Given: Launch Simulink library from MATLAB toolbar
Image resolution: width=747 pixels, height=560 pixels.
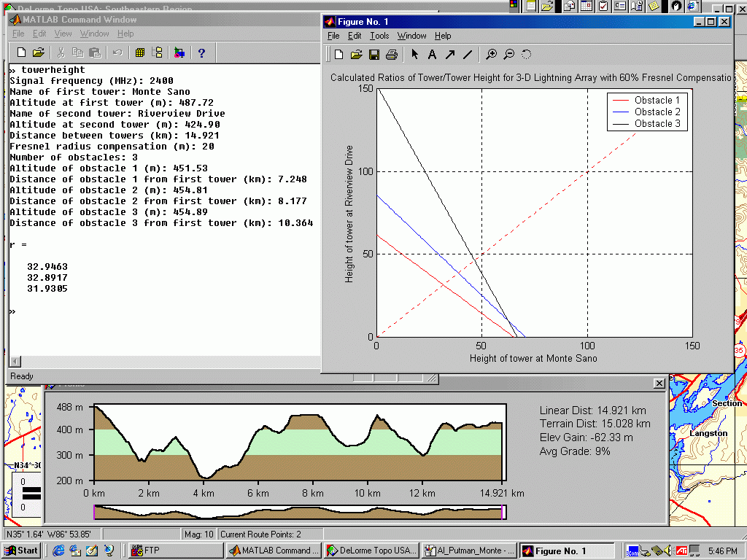Looking at the screenshot, I should [179, 52].
